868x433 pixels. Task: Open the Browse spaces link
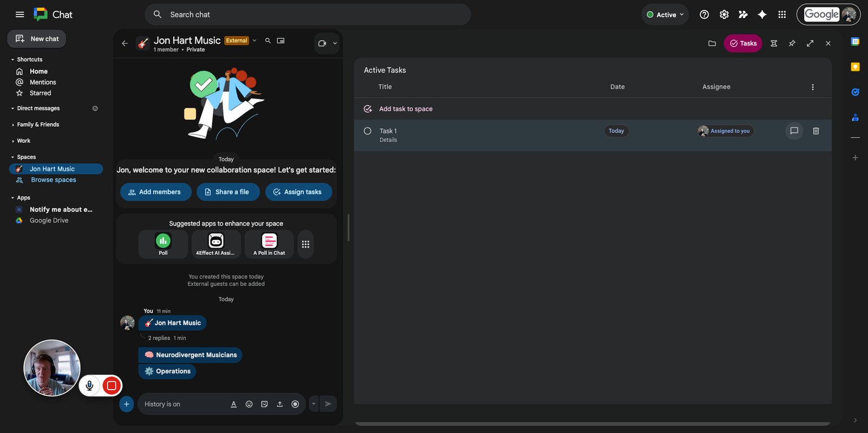[53, 180]
